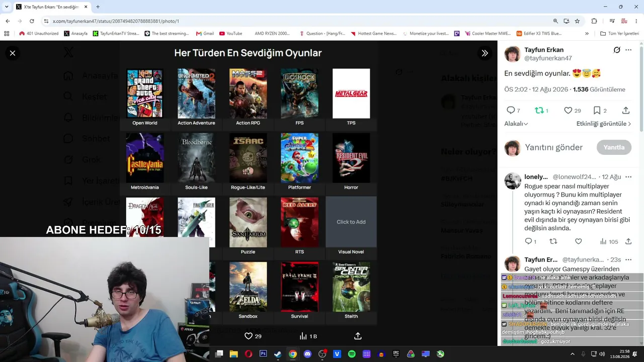Show more bookmarks with the overflow chevron
The image size is (644, 362).
pos(587,34)
